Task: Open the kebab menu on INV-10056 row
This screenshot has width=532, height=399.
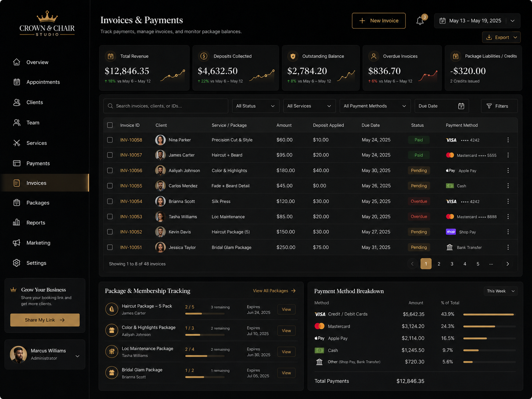Action: [508, 170]
